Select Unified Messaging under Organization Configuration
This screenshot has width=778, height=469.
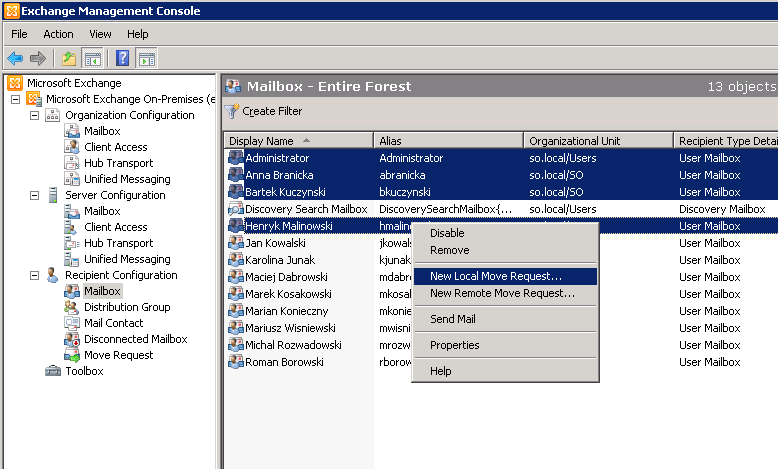tap(127, 179)
